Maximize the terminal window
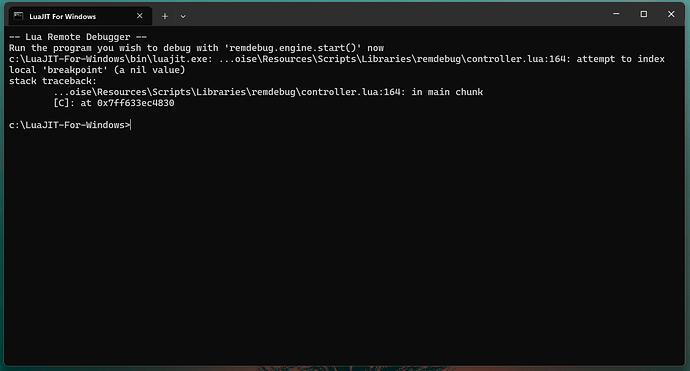The width and height of the screenshot is (690, 371). pyautogui.click(x=643, y=14)
